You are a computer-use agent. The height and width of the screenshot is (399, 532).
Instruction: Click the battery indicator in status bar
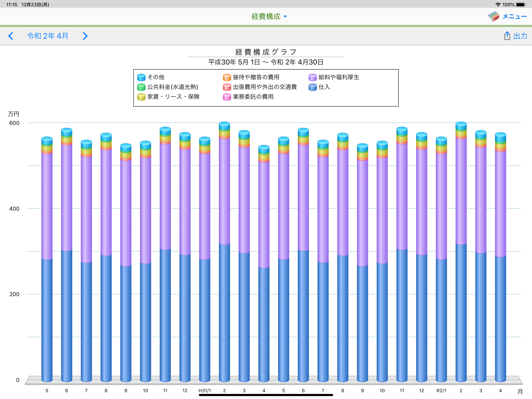tap(521, 4)
